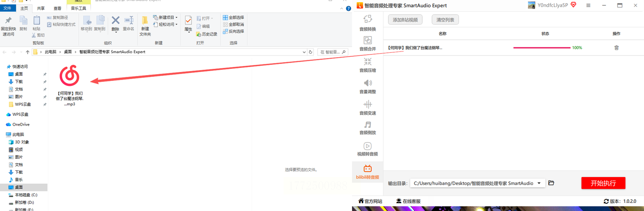Switch to the 音乐工具 ribbon tab

pos(78,8)
